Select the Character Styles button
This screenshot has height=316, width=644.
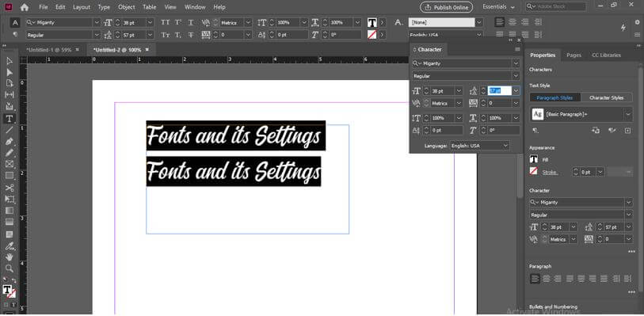(606, 97)
